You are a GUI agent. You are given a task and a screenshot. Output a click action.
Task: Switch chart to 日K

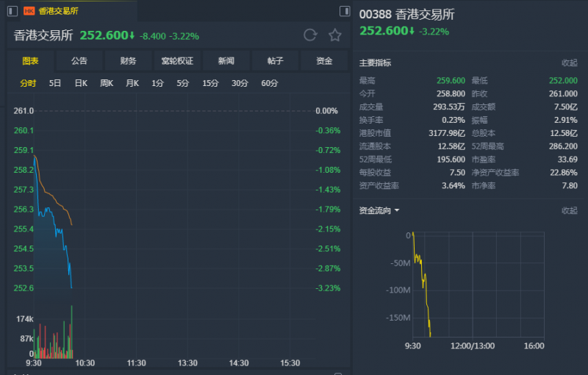point(81,83)
